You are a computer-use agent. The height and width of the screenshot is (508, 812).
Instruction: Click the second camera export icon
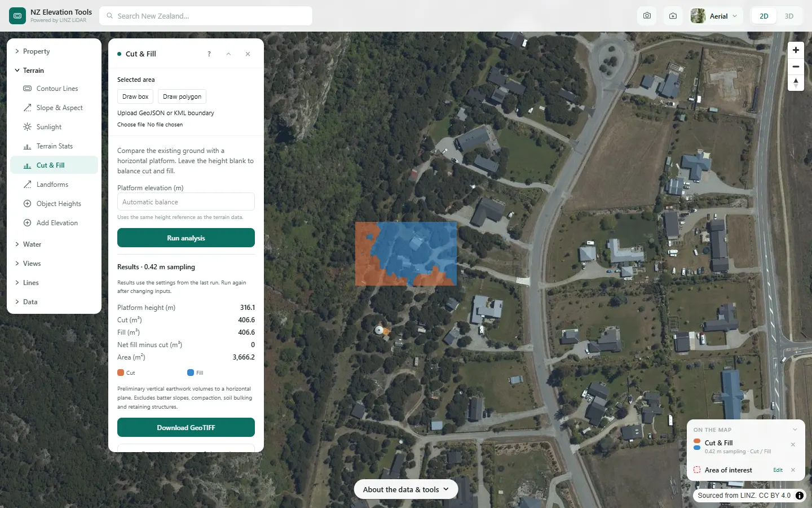tap(673, 16)
